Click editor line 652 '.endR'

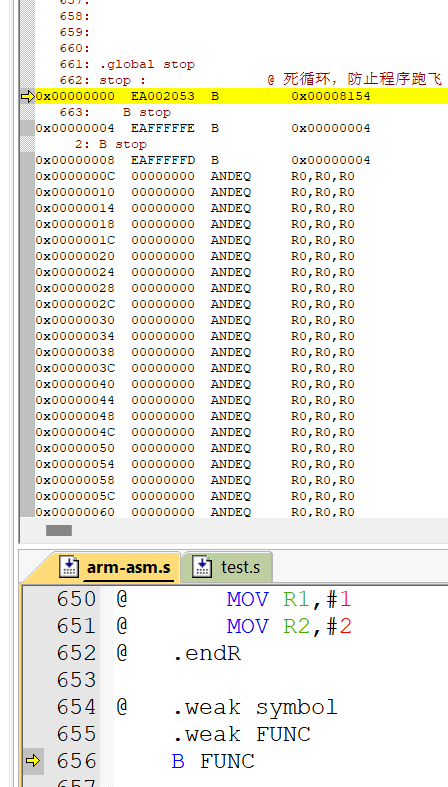pyautogui.click(x=207, y=653)
